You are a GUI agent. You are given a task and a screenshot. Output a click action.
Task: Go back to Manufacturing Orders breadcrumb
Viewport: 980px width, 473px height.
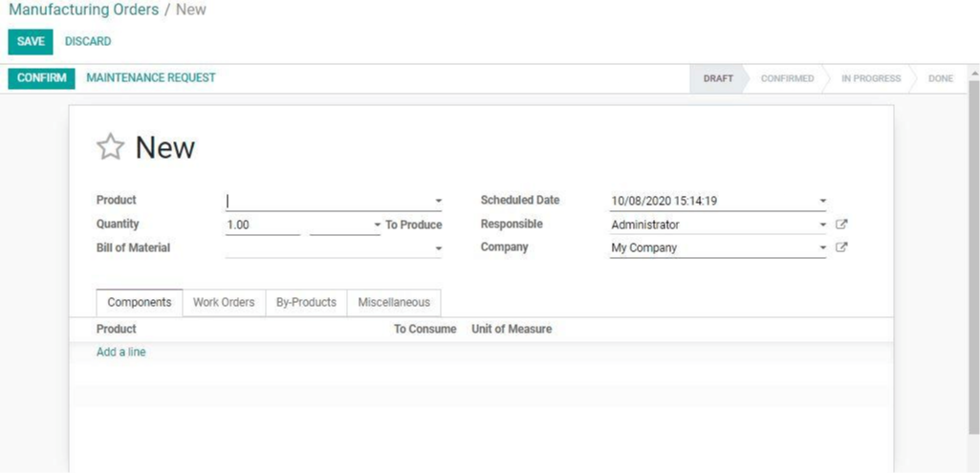(x=84, y=10)
